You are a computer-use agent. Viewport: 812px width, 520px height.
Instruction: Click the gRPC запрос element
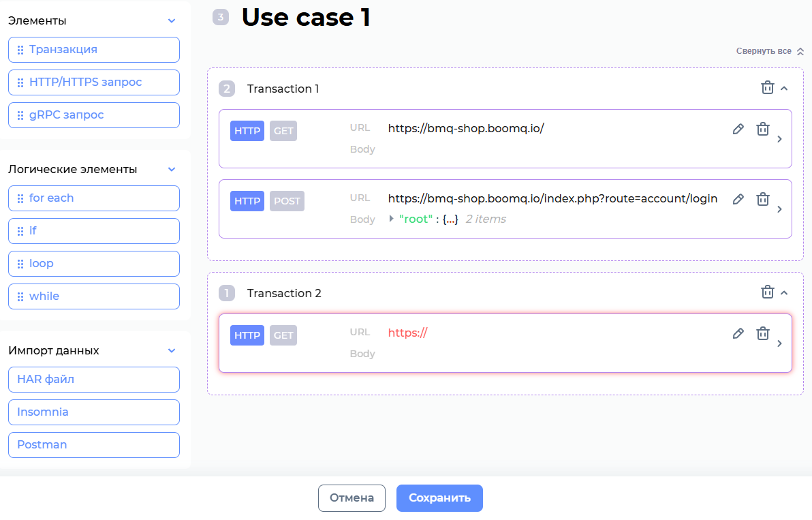click(94, 115)
